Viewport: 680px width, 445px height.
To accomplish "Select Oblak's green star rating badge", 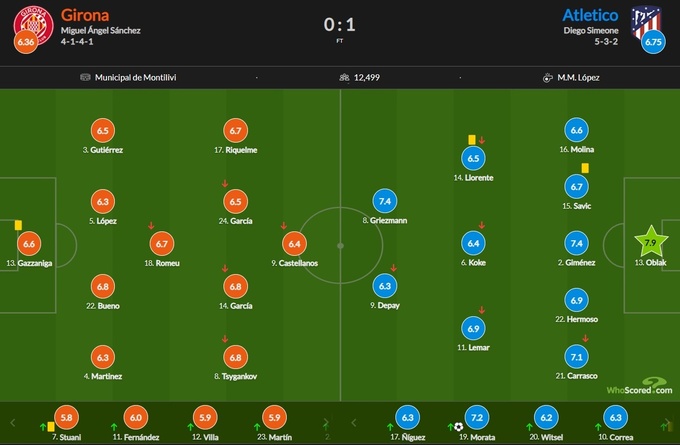I will click(x=651, y=242).
